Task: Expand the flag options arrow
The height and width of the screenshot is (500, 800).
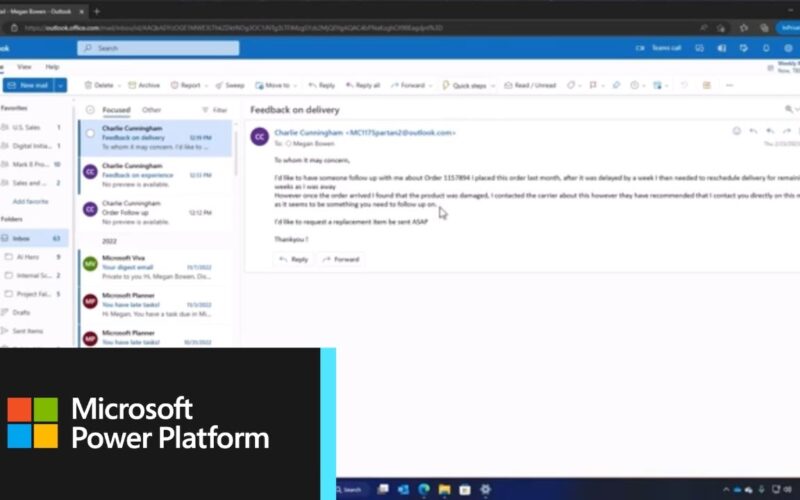Action: pyautogui.click(x=603, y=86)
